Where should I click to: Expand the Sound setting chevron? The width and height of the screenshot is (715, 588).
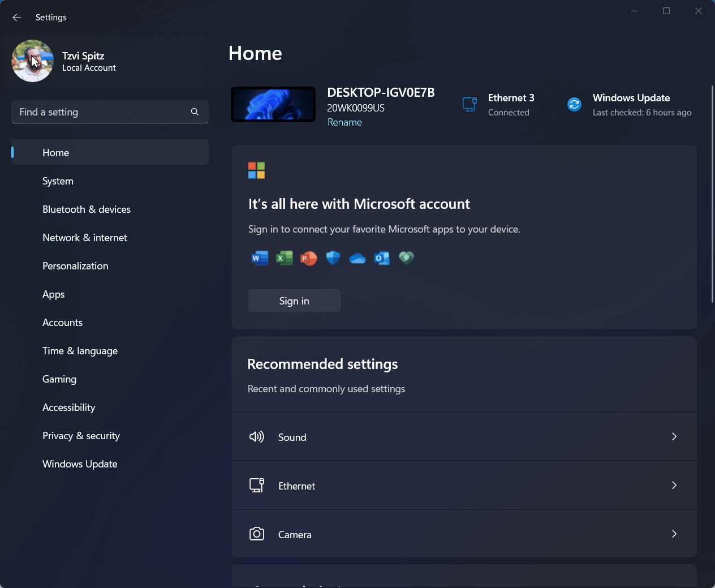point(674,437)
